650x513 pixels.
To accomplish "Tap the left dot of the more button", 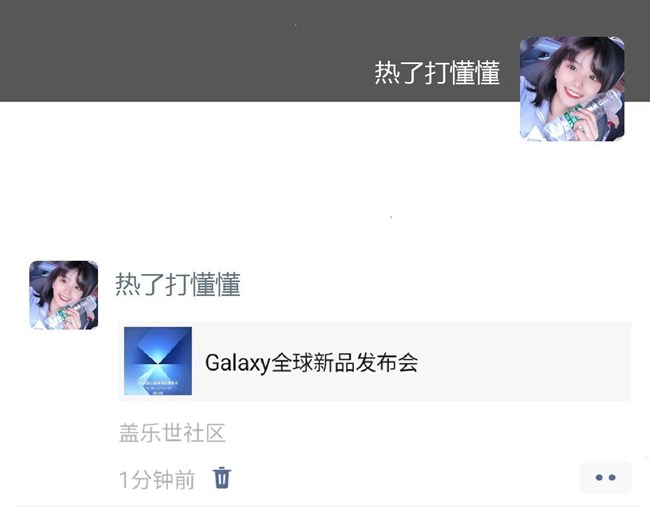I will pyautogui.click(x=599, y=478).
